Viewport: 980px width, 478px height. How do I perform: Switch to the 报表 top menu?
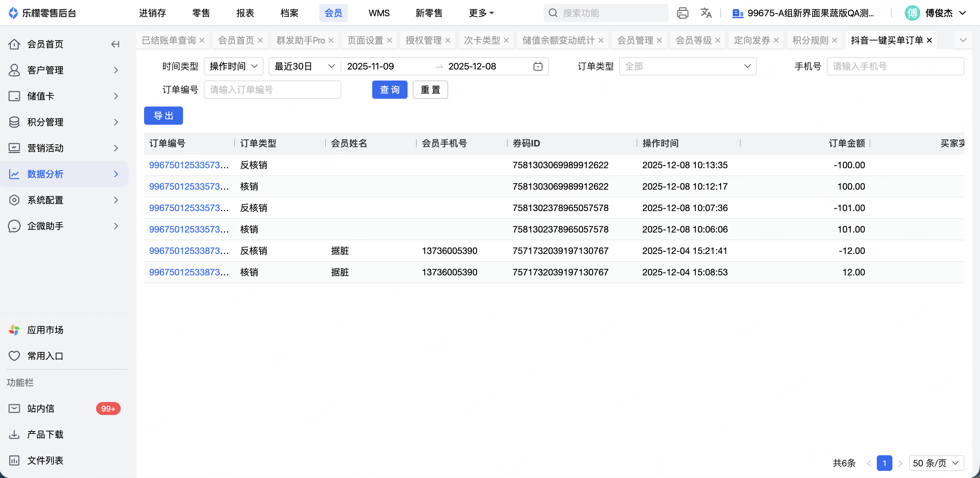pyautogui.click(x=245, y=13)
